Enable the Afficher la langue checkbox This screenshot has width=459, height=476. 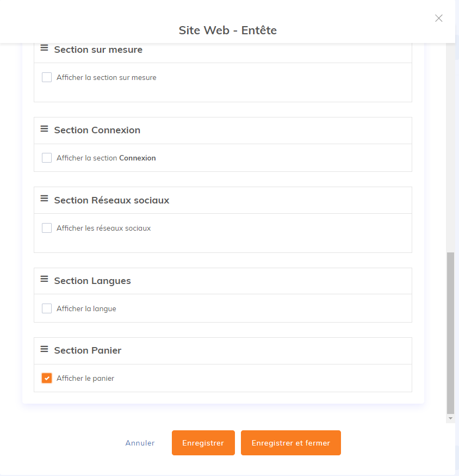pyautogui.click(x=47, y=308)
